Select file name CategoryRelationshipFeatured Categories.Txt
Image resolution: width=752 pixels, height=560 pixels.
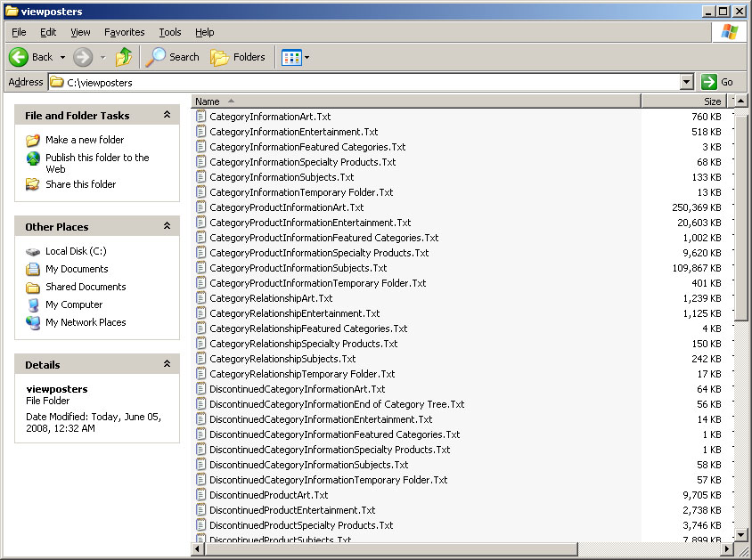point(308,329)
